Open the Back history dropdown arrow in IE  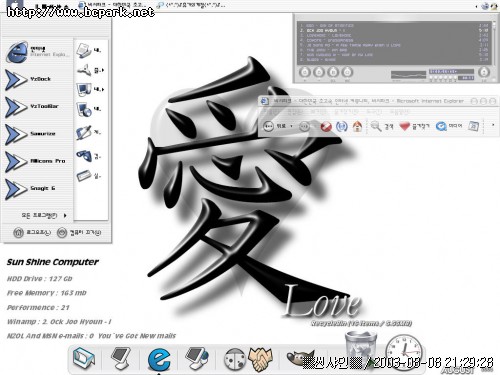click(292, 126)
